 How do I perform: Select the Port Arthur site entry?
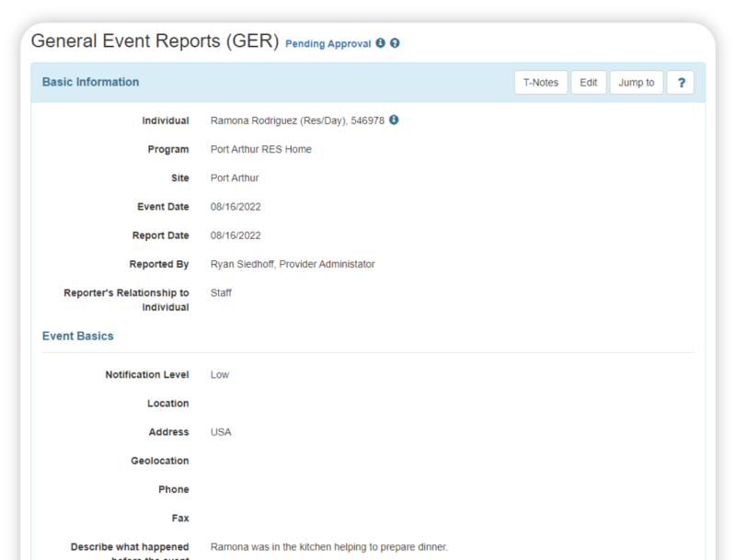236,177
